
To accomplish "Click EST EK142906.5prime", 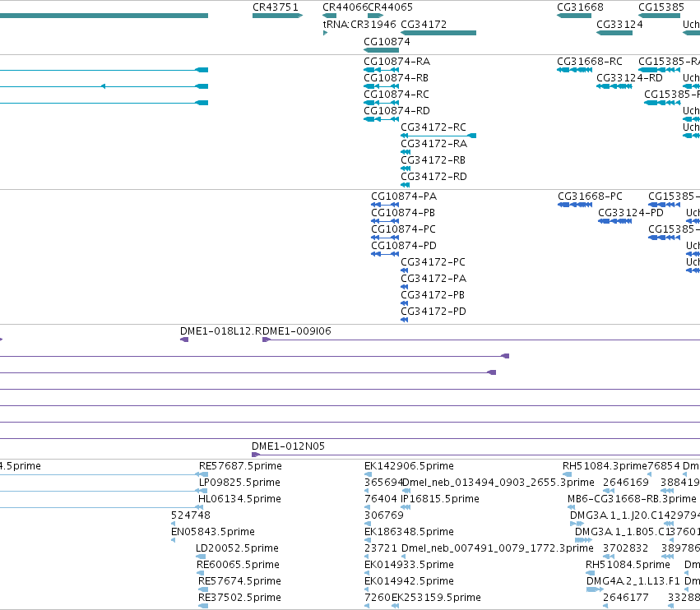I will [409, 466].
